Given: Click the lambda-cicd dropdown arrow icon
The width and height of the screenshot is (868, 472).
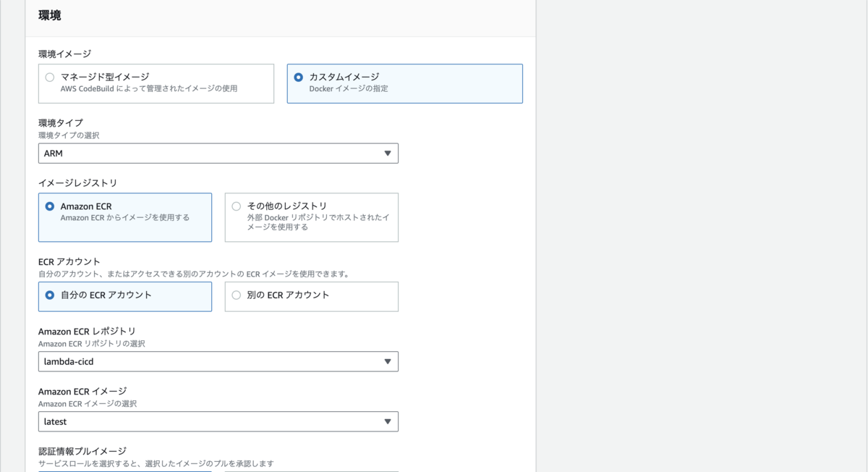Looking at the screenshot, I should [x=389, y=361].
